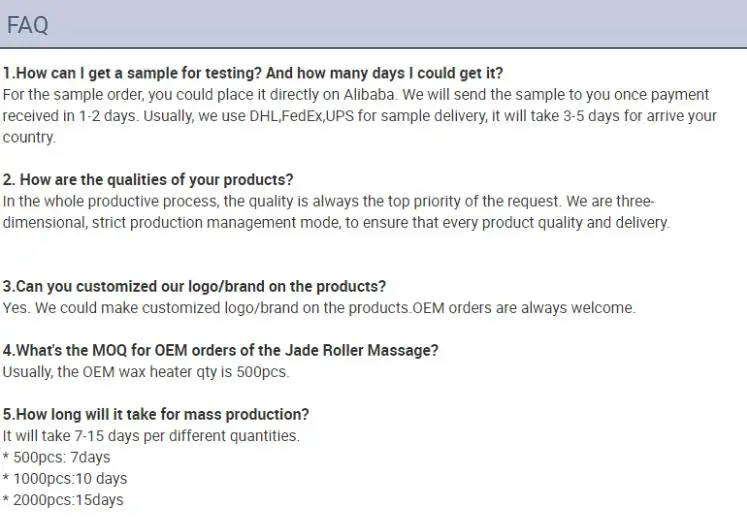The width and height of the screenshot is (747, 528).
Task: Click the FAQ header title
Action: [27, 25]
